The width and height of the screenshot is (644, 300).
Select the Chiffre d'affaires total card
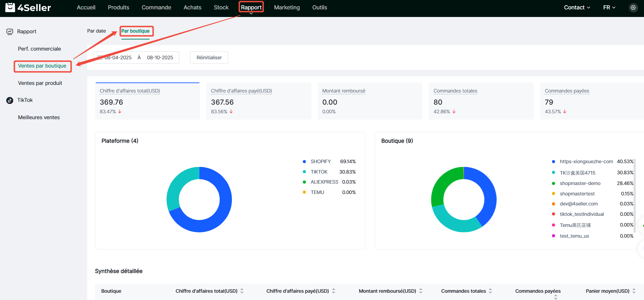coord(147,101)
